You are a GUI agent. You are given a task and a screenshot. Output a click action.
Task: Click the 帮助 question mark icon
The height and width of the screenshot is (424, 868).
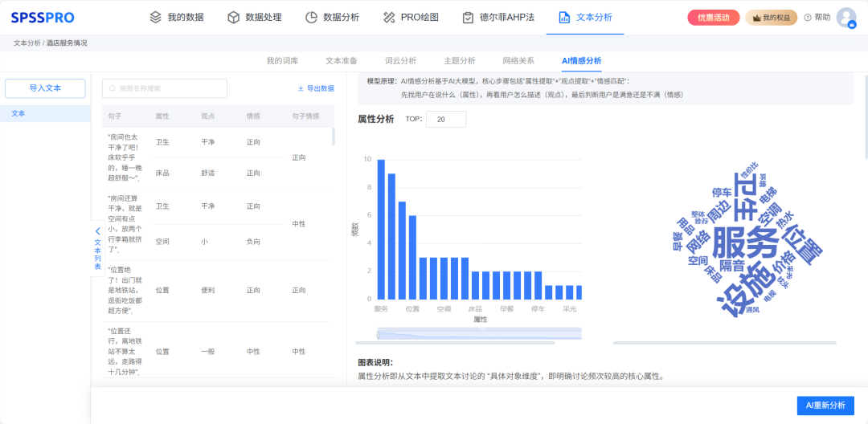808,17
